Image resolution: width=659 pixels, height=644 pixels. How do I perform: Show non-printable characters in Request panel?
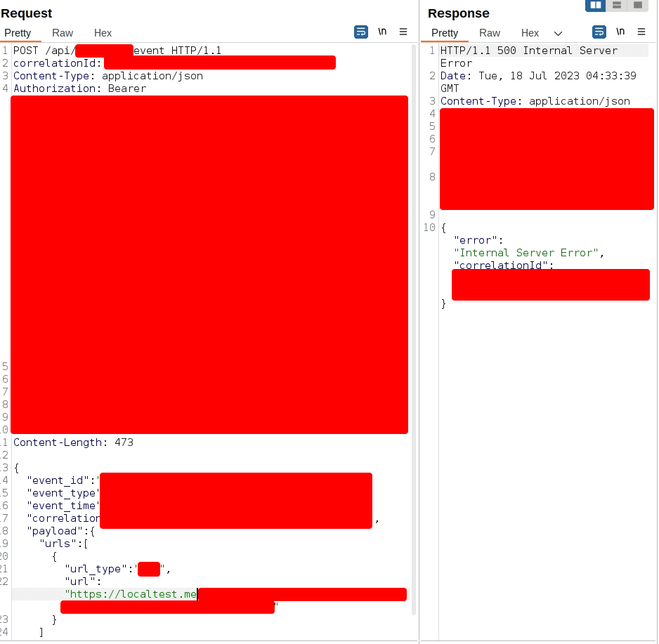point(382,32)
